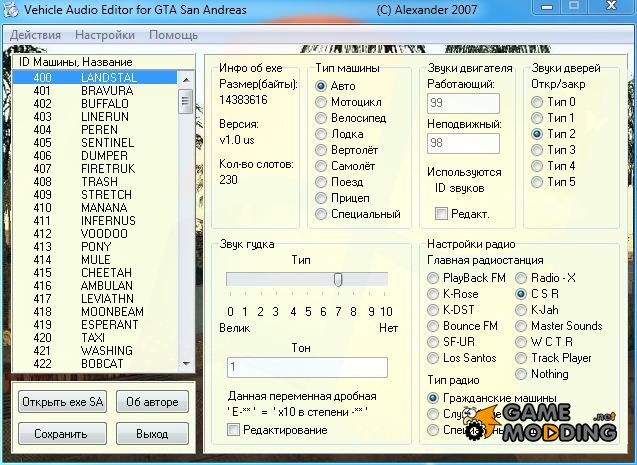Select vehicle 416 AMBULAN in list
This screenshot has width=637, height=465.
pyautogui.click(x=95, y=285)
